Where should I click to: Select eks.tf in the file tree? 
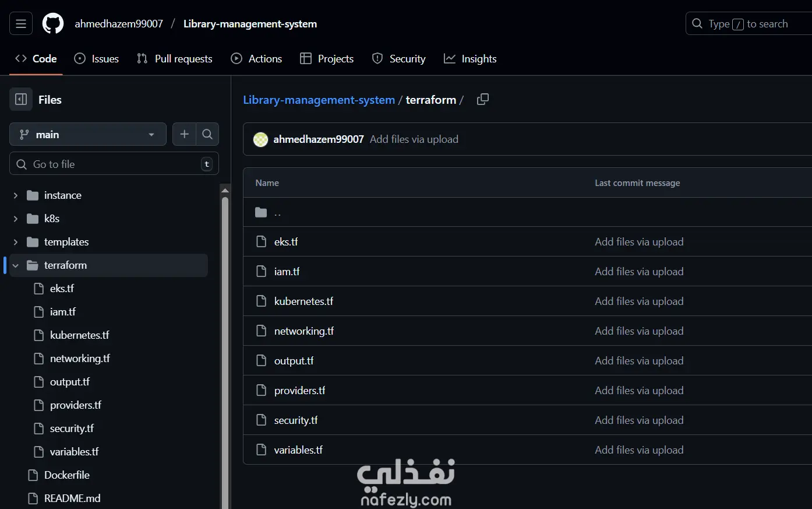(x=62, y=289)
